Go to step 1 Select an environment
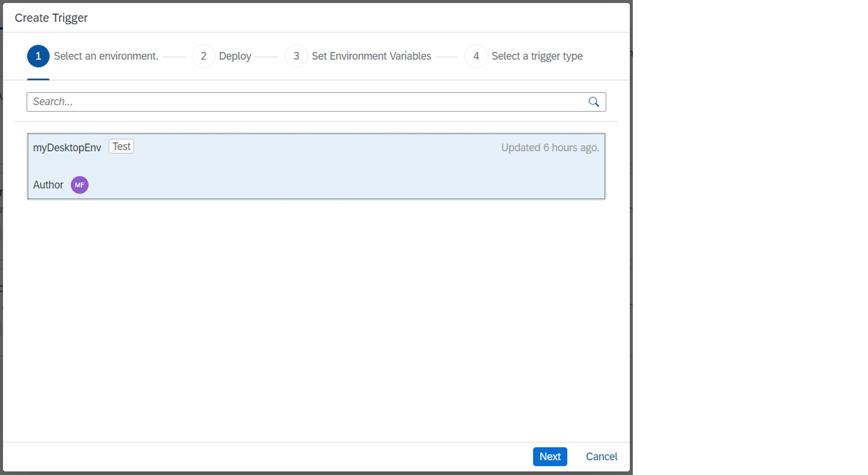The image size is (868, 475). click(93, 56)
